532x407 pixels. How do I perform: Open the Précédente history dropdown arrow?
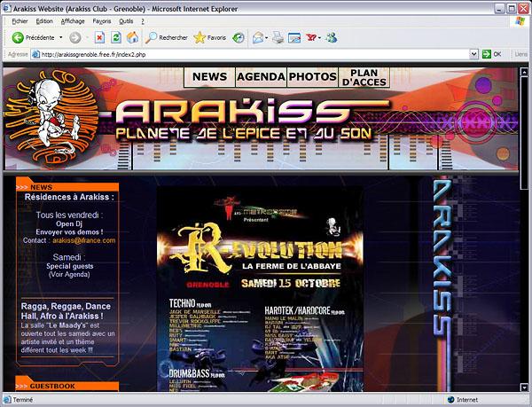pyautogui.click(x=61, y=37)
